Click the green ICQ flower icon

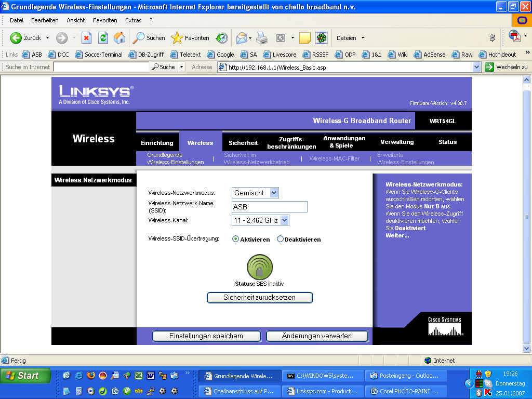pos(321,38)
